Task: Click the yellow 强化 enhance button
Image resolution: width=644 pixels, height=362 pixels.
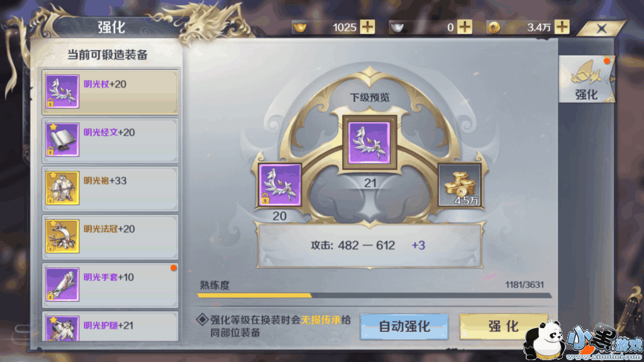Action: 504,326
